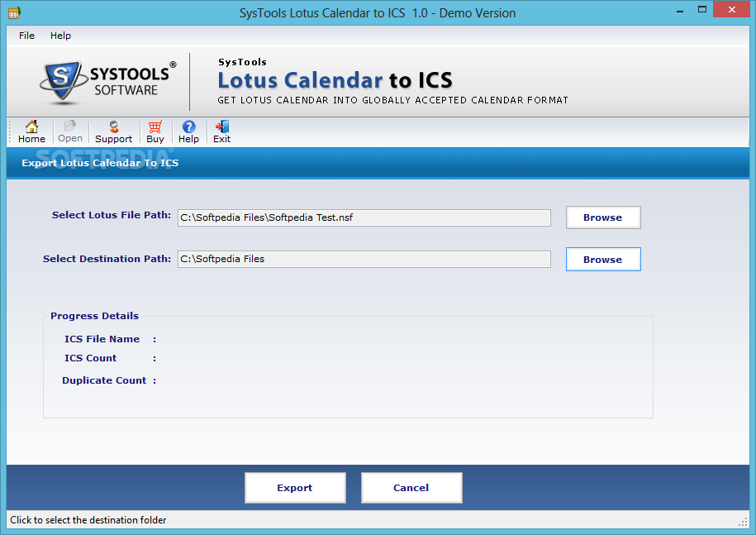Maximize the application window
Viewport: 756px width, 535px height.
[x=702, y=10]
